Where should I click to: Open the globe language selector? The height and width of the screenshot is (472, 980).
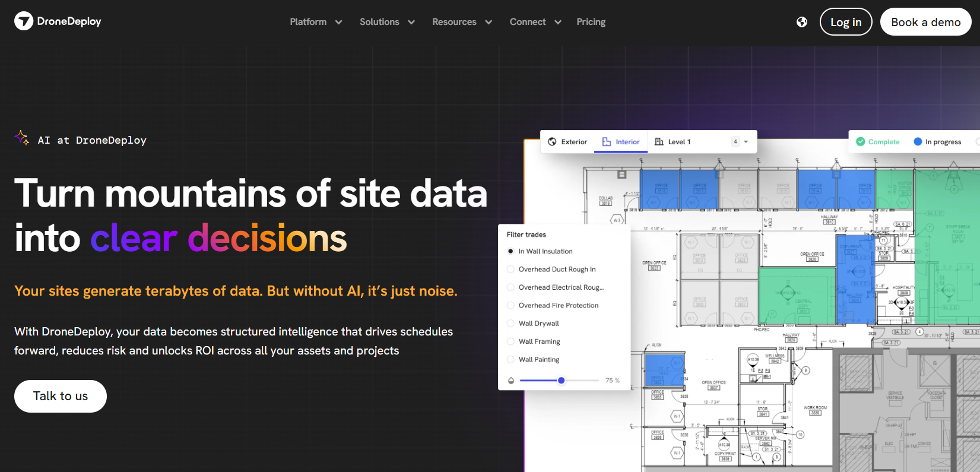802,22
